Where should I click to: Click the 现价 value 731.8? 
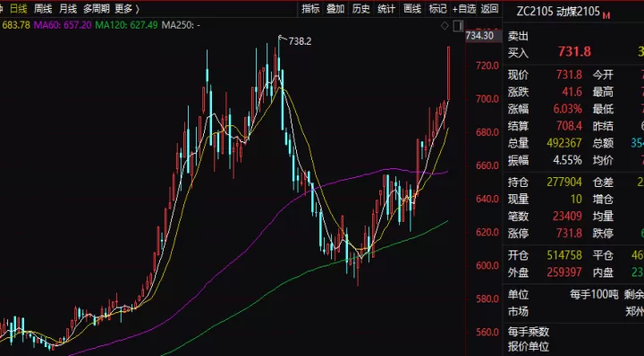[569, 75]
